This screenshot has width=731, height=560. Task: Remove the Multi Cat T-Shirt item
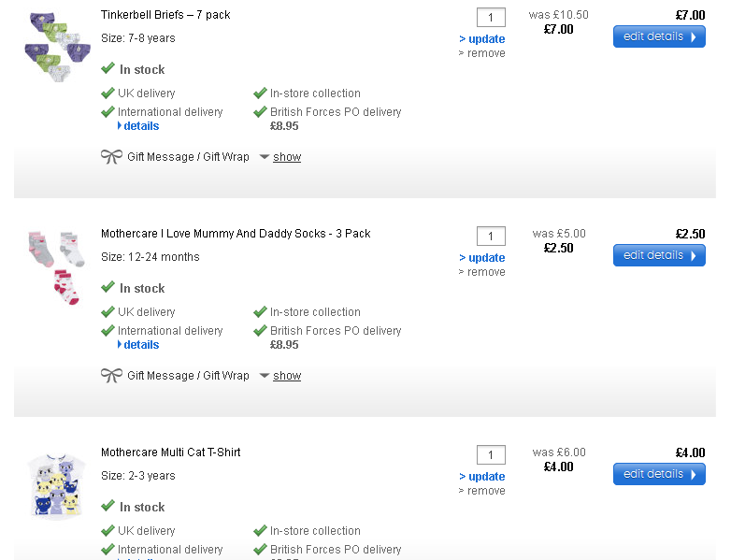(485, 491)
